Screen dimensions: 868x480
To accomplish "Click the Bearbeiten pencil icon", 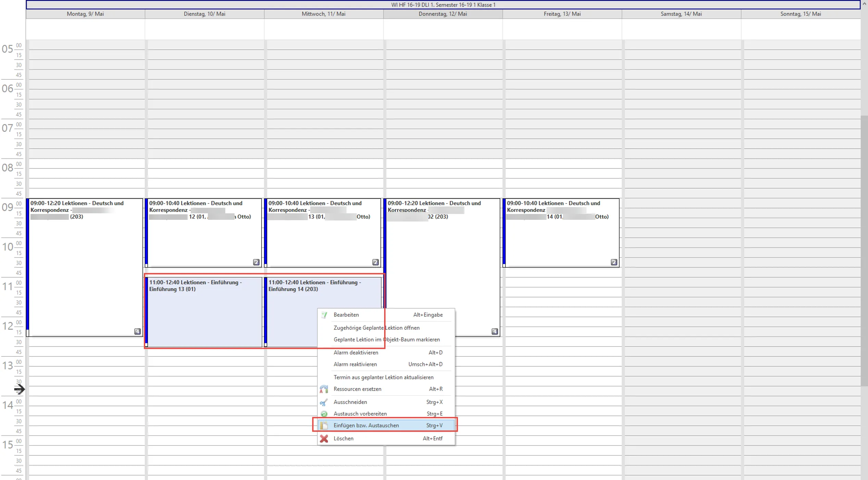I will click(324, 315).
